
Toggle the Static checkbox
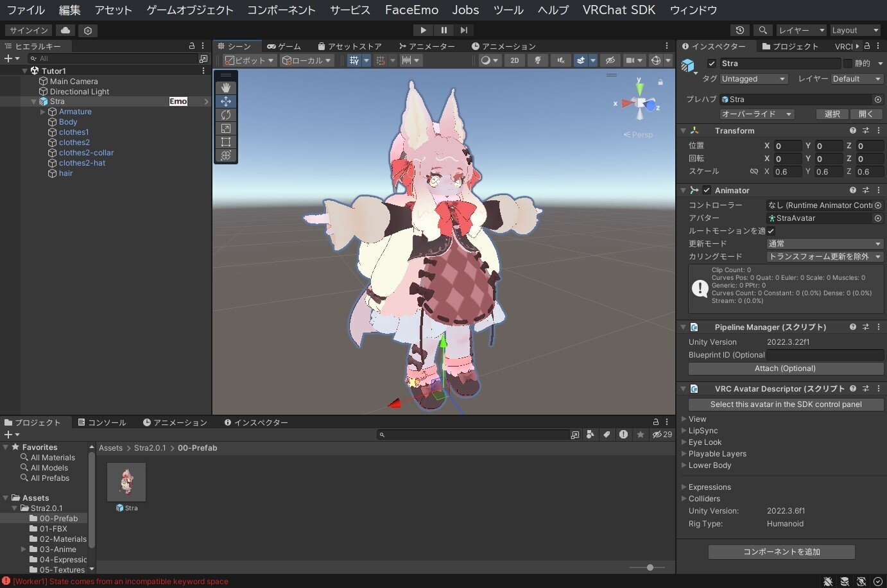coord(848,64)
